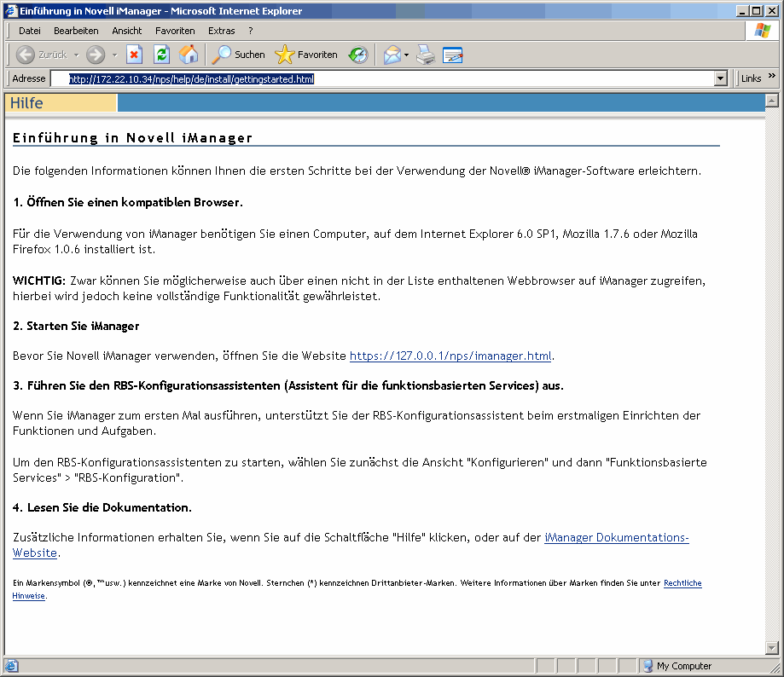
Task: Open the iManager Dokumentations-Website link
Action: click(616, 537)
